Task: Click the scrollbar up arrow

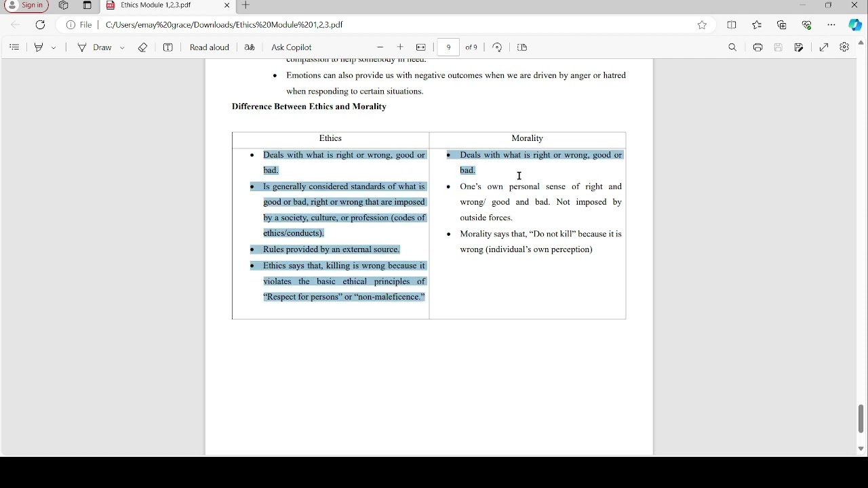Action: [x=861, y=43]
